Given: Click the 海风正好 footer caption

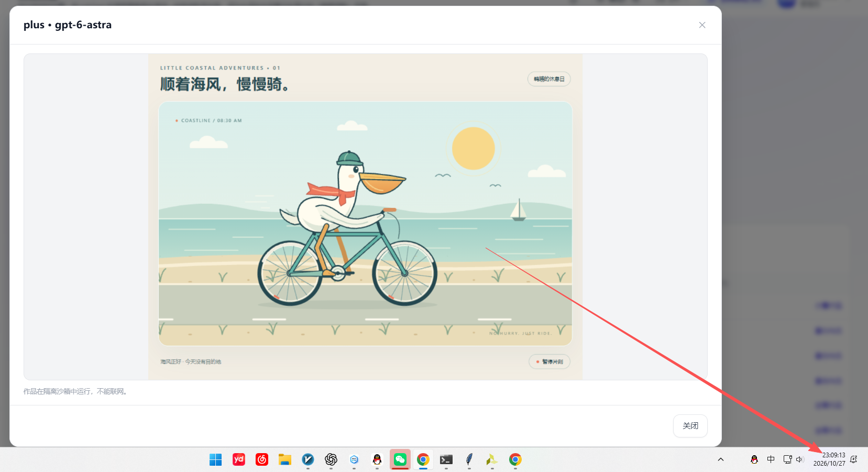Looking at the screenshot, I should click(191, 361).
